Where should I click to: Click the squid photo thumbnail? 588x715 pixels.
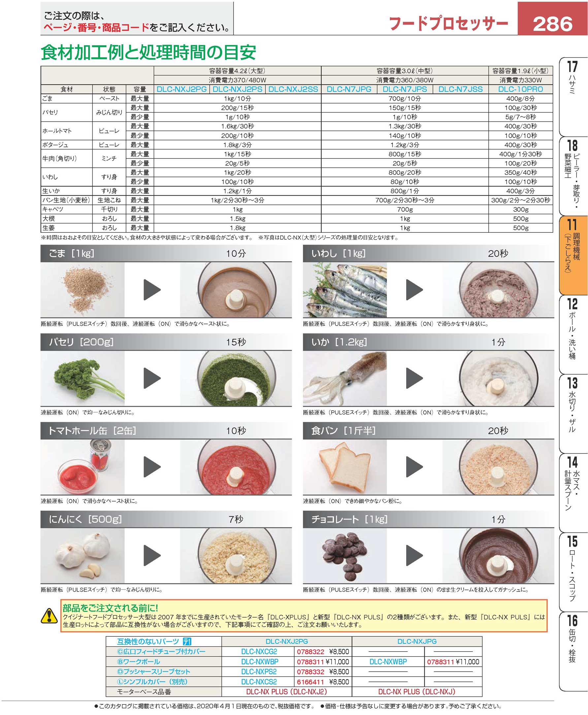(x=344, y=378)
